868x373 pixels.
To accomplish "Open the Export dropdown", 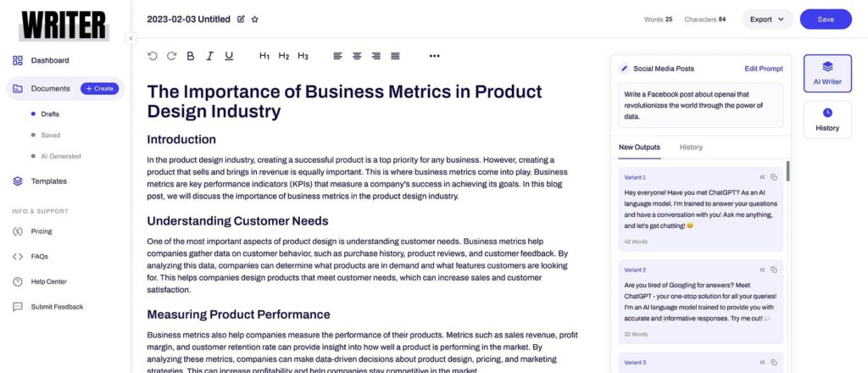I will point(767,19).
